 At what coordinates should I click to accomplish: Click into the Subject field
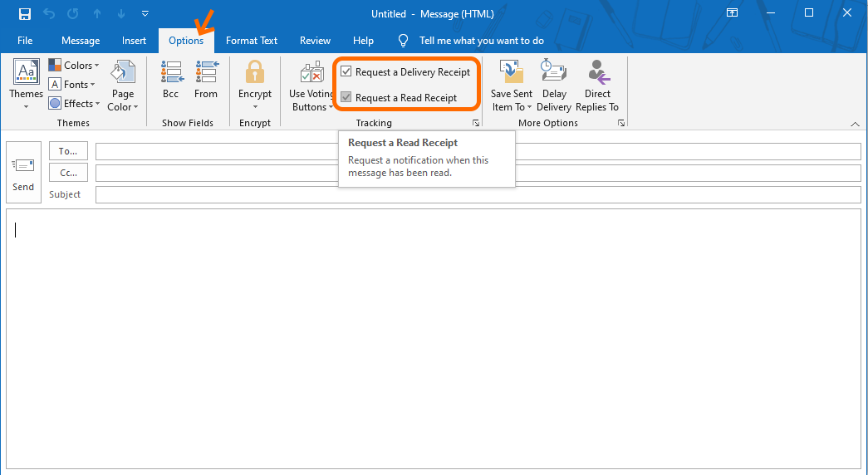click(478, 194)
